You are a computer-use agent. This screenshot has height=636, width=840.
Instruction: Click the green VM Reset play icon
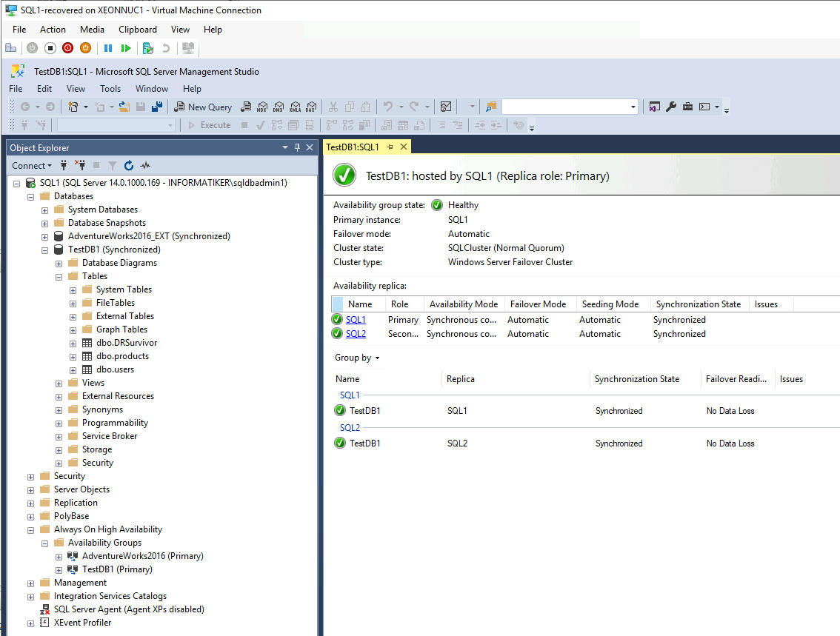(x=126, y=48)
